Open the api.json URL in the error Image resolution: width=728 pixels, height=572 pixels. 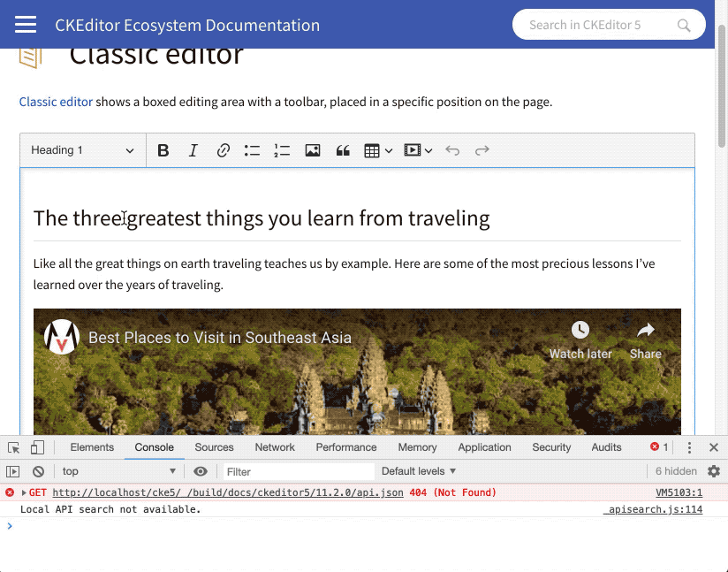228,492
